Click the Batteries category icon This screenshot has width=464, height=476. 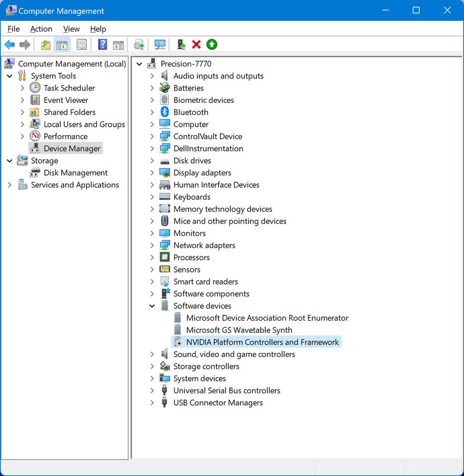click(165, 87)
